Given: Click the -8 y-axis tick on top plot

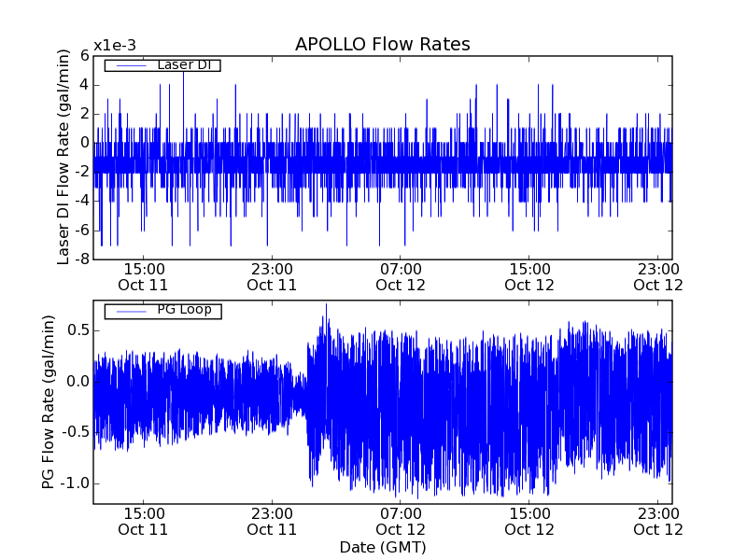Looking at the screenshot, I should click(x=82, y=259).
